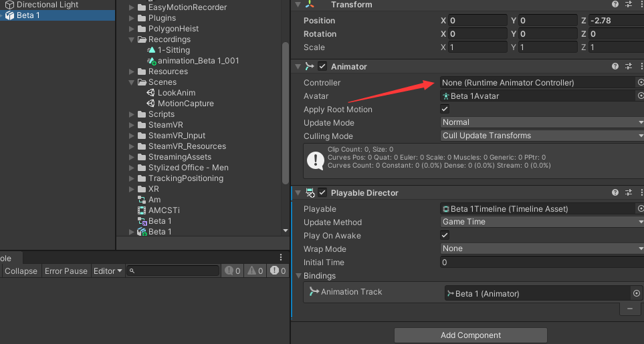Open Console panel options menu dots
644x344 pixels.
point(281,257)
